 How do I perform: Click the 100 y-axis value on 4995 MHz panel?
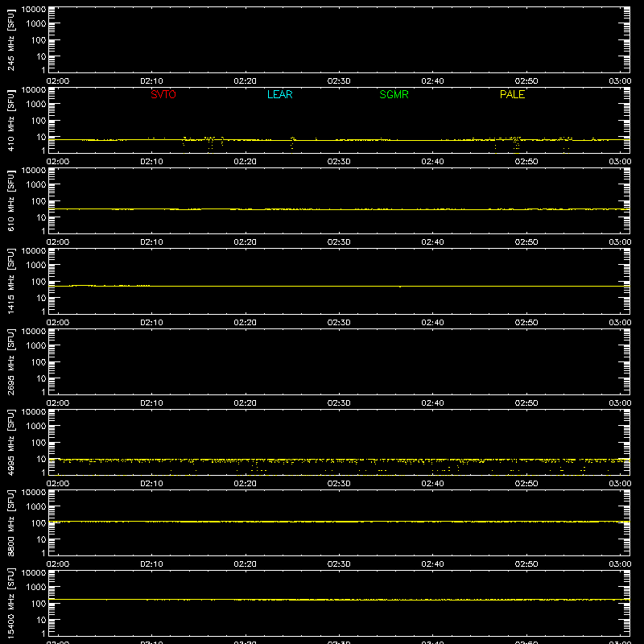39,443
